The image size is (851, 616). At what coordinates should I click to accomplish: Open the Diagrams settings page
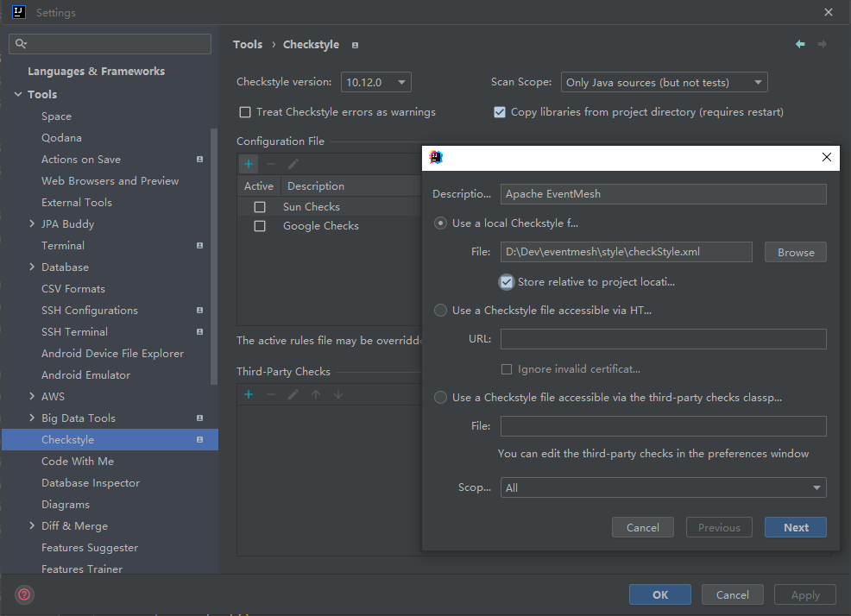pos(66,505)
